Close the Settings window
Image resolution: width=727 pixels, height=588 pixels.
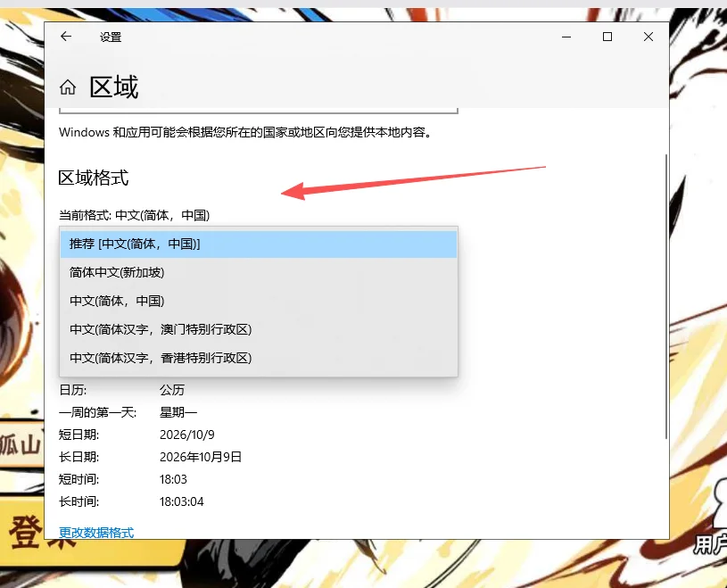coord(649,37)
